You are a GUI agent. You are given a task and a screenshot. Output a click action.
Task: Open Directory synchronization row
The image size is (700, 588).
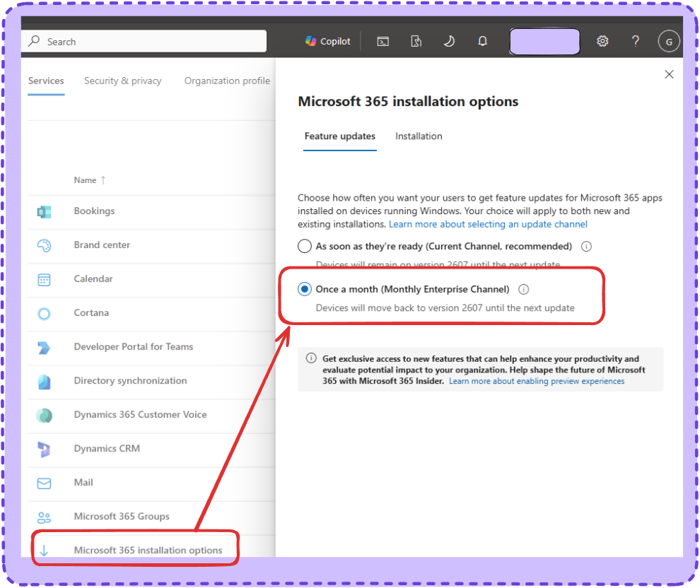151,381
